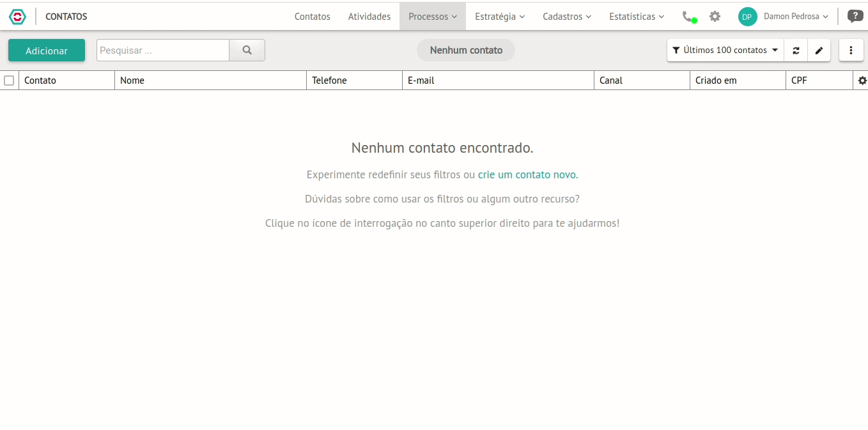868x430 pixels.
Task: Refresh the contacts list
Action: click(796, 50)
